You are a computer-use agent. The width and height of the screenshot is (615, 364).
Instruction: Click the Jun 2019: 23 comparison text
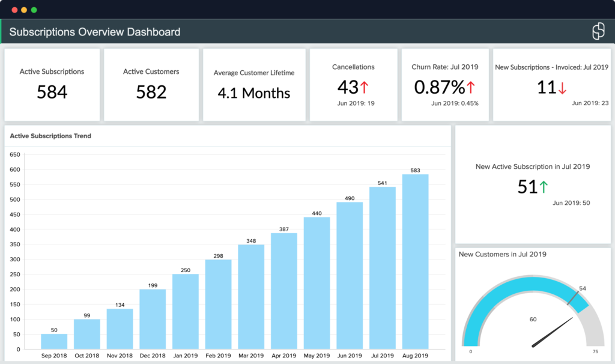(590, 103)
